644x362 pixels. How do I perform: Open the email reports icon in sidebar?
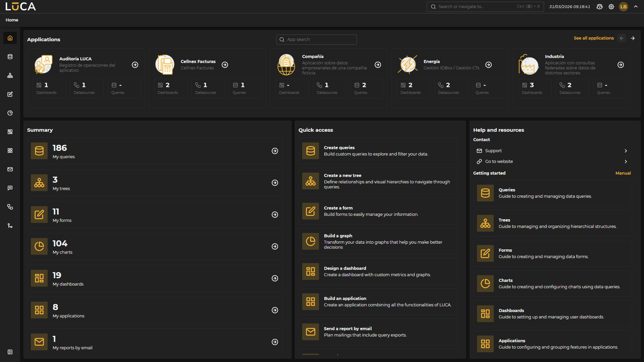tap(10, 169)
